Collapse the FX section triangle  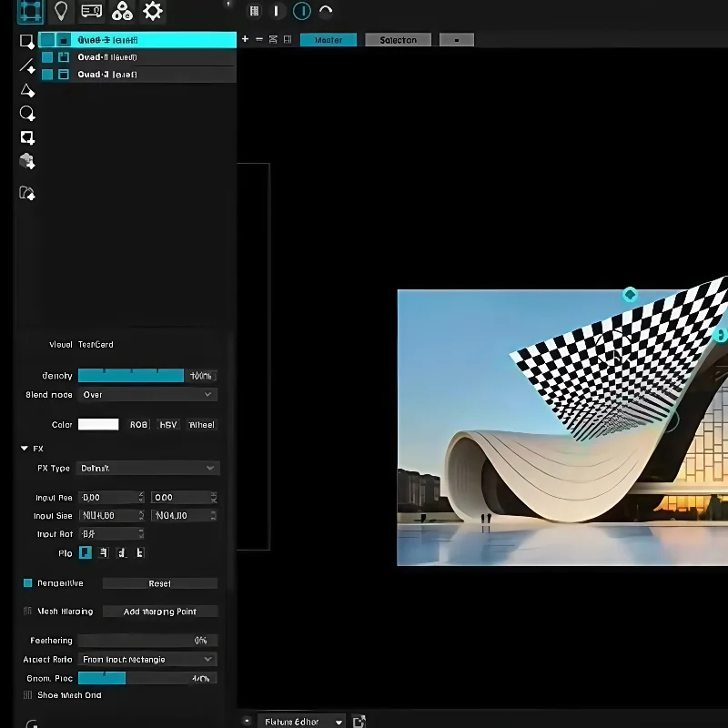coord(25,449)
